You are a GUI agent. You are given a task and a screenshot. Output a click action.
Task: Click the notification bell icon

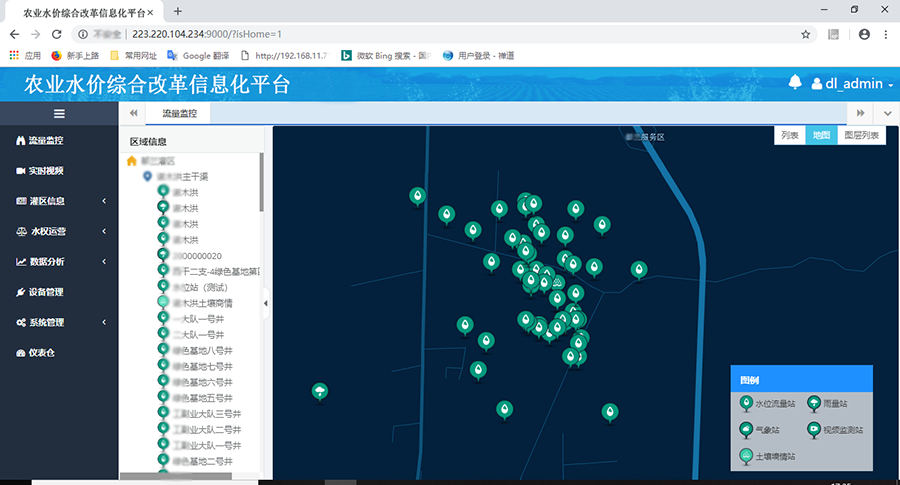(796, 83)
